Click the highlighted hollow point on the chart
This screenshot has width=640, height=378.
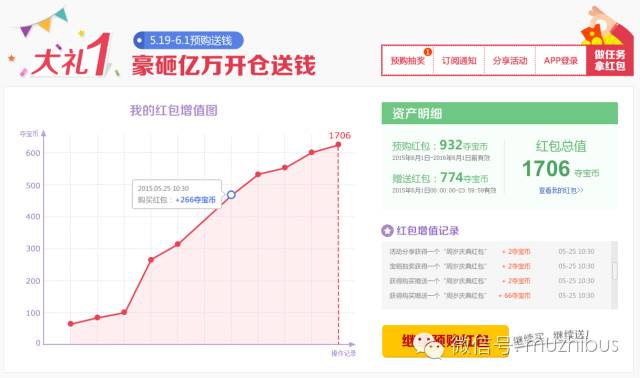231,195
